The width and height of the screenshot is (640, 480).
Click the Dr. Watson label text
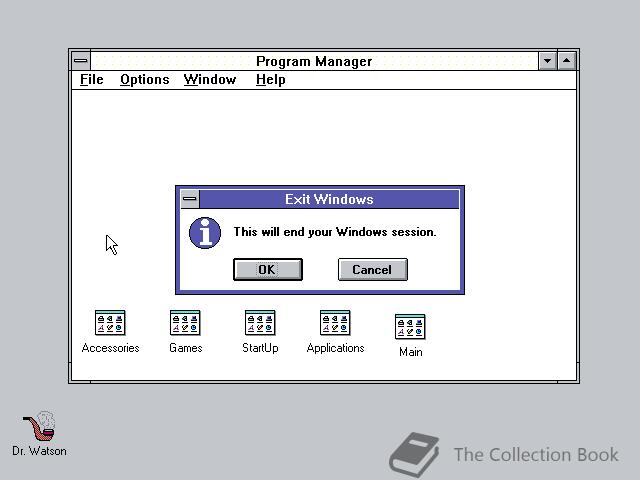coord(39,451)
